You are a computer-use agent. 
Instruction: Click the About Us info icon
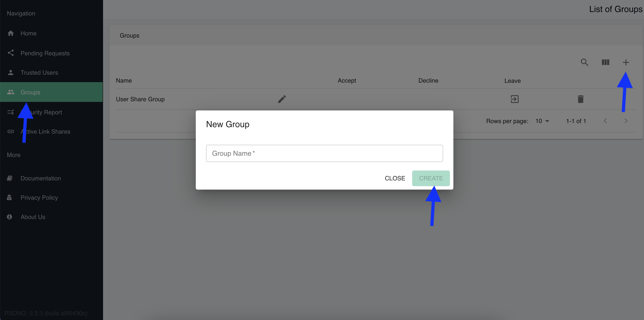(x=9, y=217)
